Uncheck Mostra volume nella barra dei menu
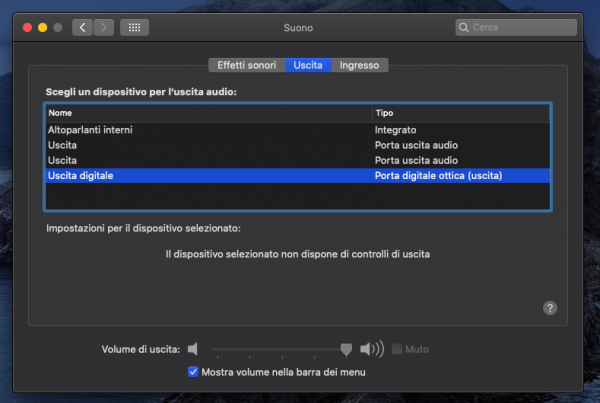The image size is (600, 403). click(194, 372)
